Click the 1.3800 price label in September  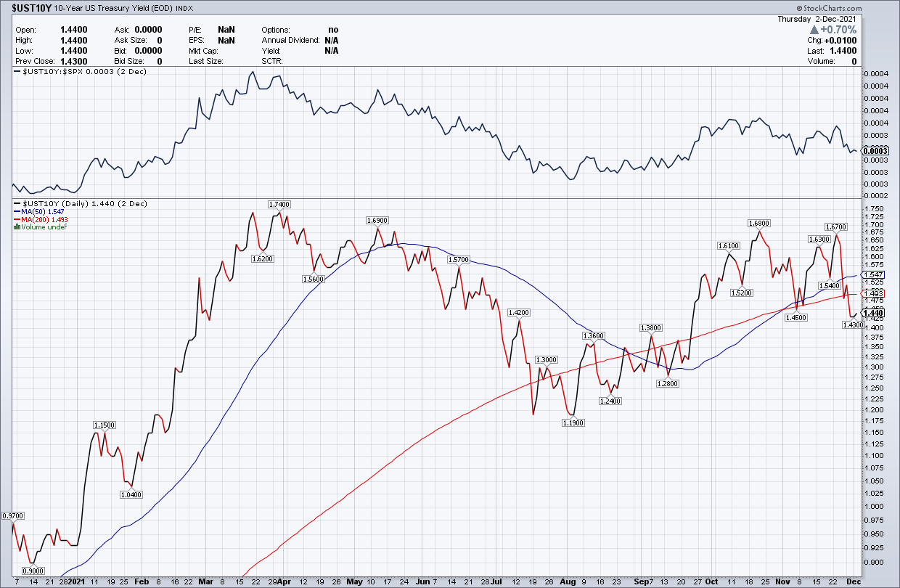point(651,328)
